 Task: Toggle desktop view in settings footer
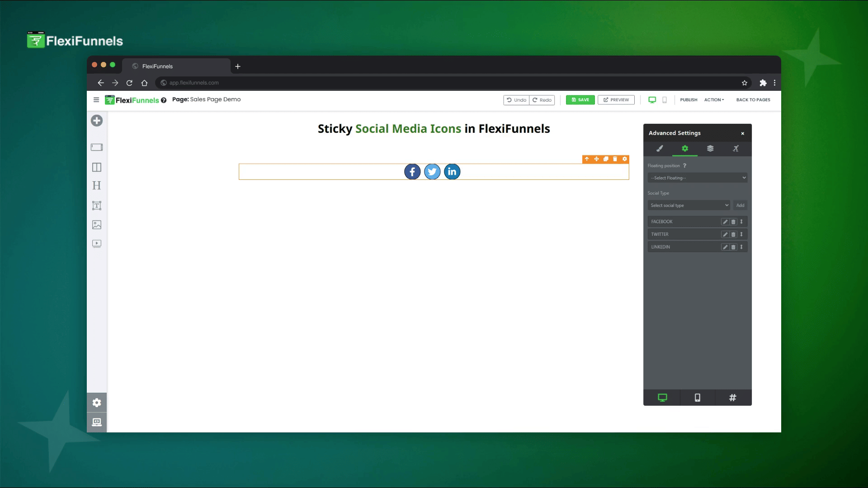point(662,398)
